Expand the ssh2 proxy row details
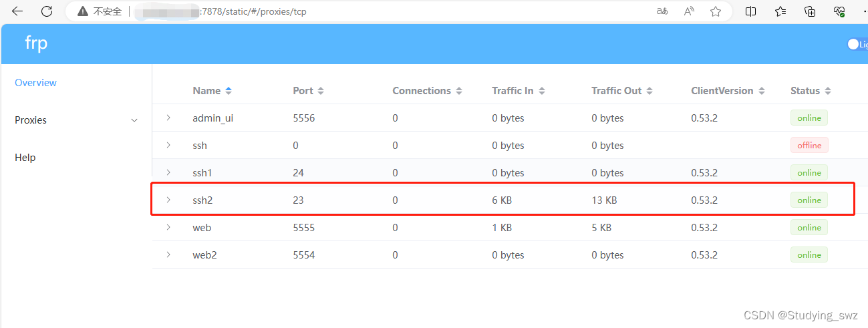868x328 pixels. (x=168, y=200)
